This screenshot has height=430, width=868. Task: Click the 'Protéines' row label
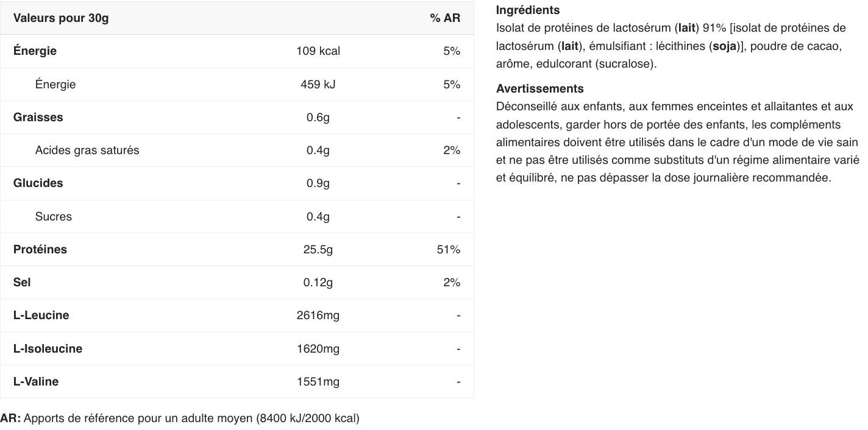click(x=40, y=249)
